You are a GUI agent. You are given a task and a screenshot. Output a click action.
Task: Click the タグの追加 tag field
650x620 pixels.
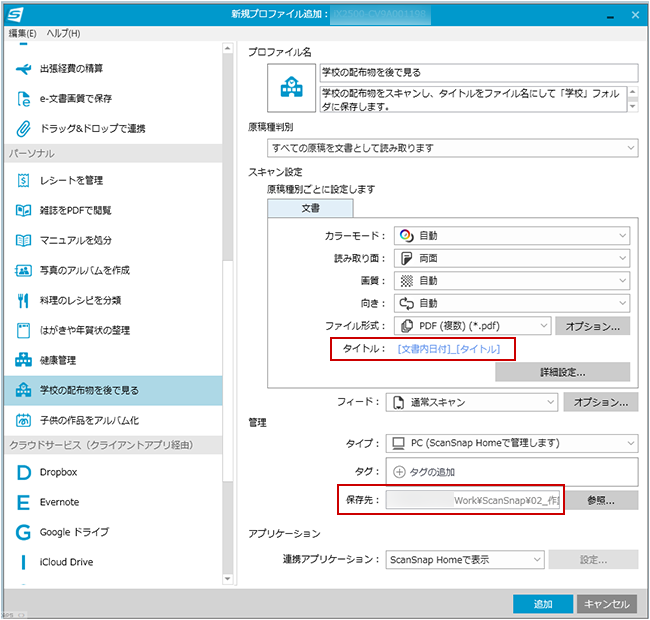coord(512,472)
